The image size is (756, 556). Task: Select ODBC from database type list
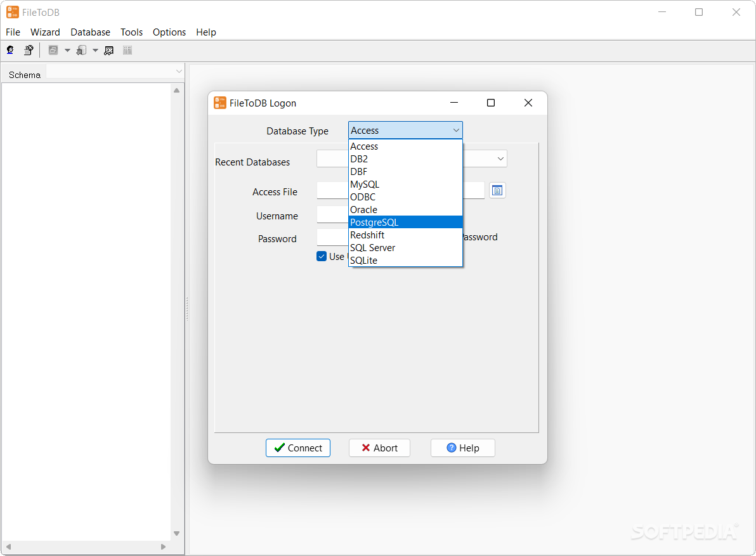[x=405, y=197]
